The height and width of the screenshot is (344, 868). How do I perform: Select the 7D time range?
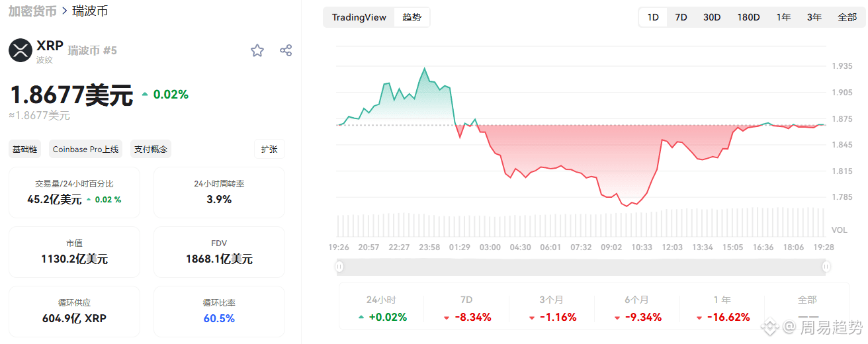click(x=681, y=17)
